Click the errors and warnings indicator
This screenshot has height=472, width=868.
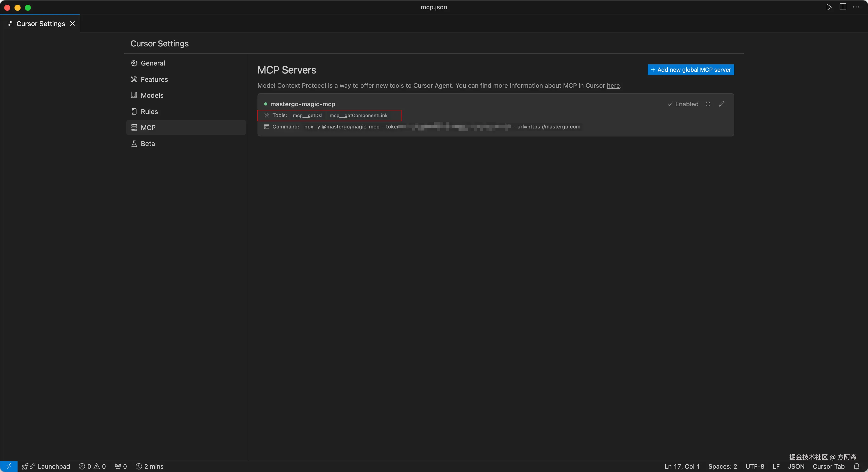pyautogui.click(x=92, y=466)
